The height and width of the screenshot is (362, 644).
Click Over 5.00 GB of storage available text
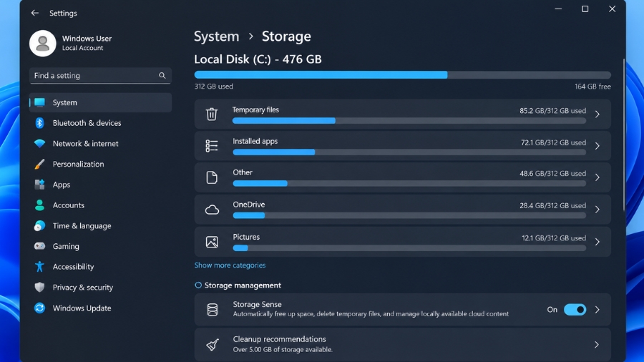coord(283,350)
